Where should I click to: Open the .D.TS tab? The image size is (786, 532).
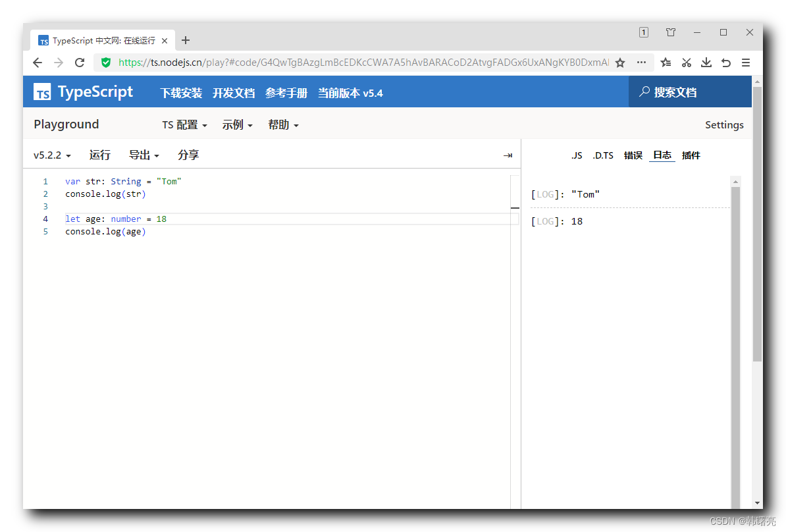click(x=602, y=155)
